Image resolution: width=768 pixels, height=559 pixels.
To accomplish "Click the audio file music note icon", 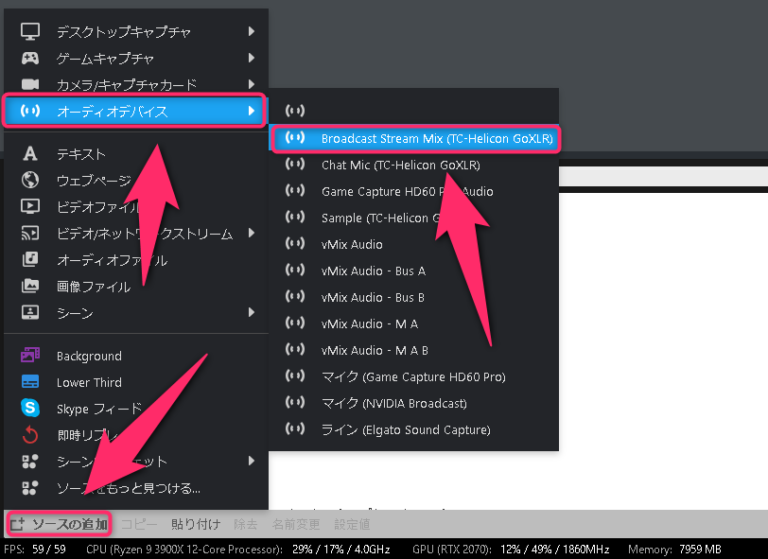I will [30, 259].
